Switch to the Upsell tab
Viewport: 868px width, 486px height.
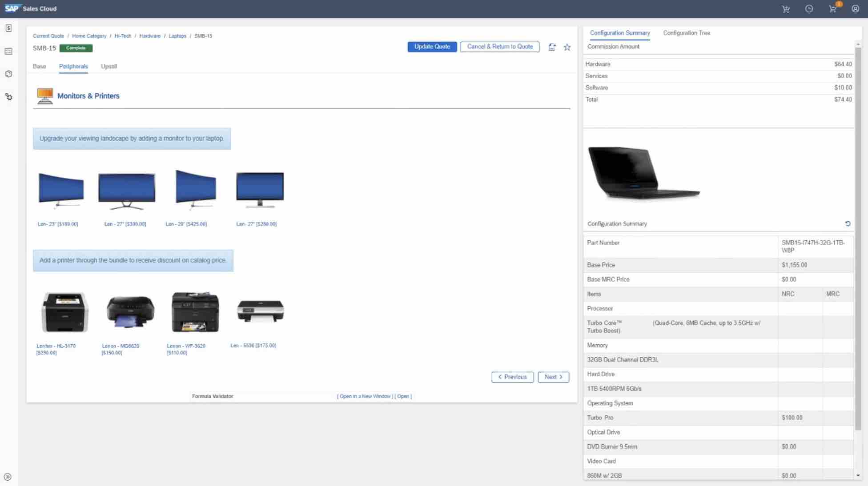(x=108, y=66)
